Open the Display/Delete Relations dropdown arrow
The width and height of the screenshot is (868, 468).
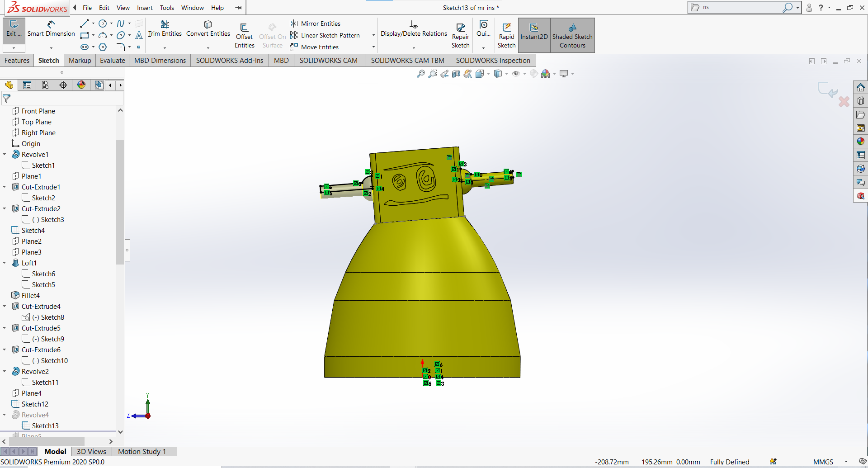414,47
